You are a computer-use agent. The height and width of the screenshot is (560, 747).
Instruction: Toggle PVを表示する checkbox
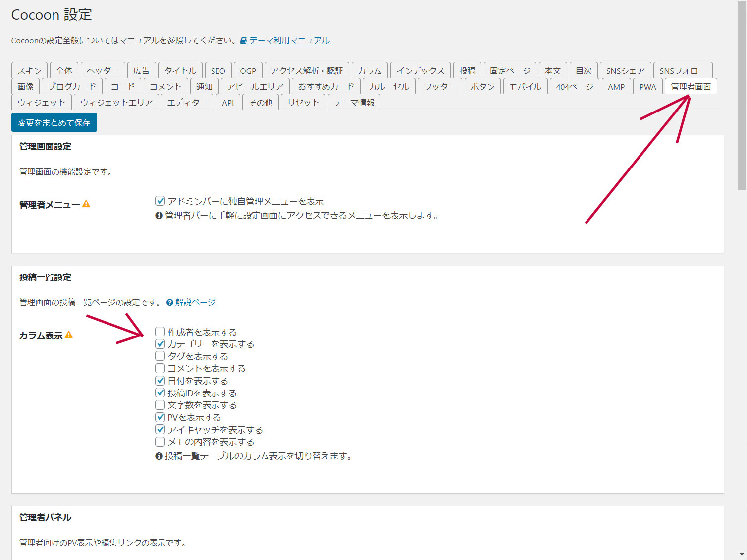pos(160,417)
